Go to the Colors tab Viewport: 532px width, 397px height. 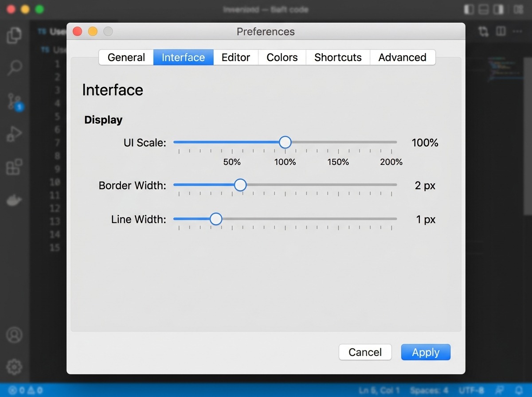point(282,57)
